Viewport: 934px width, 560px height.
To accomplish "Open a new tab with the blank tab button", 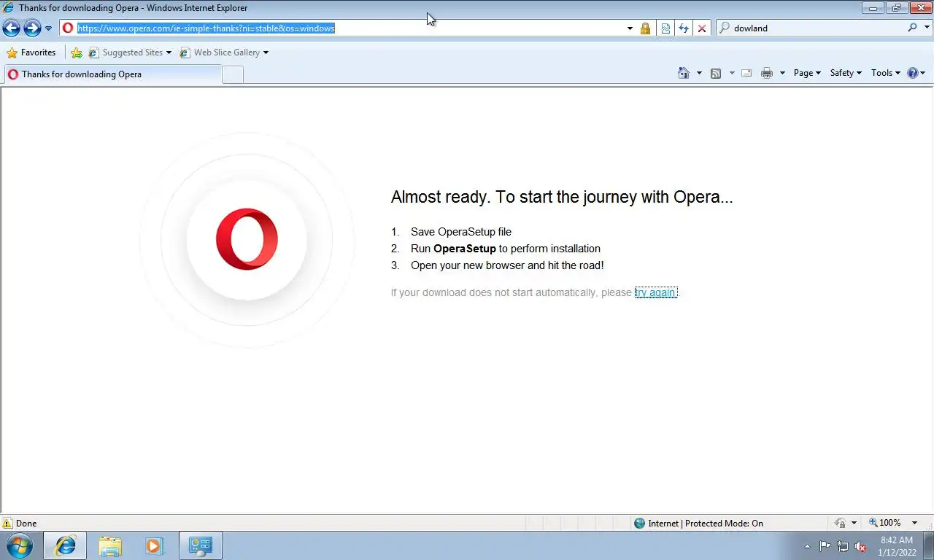I will point(233,74).
